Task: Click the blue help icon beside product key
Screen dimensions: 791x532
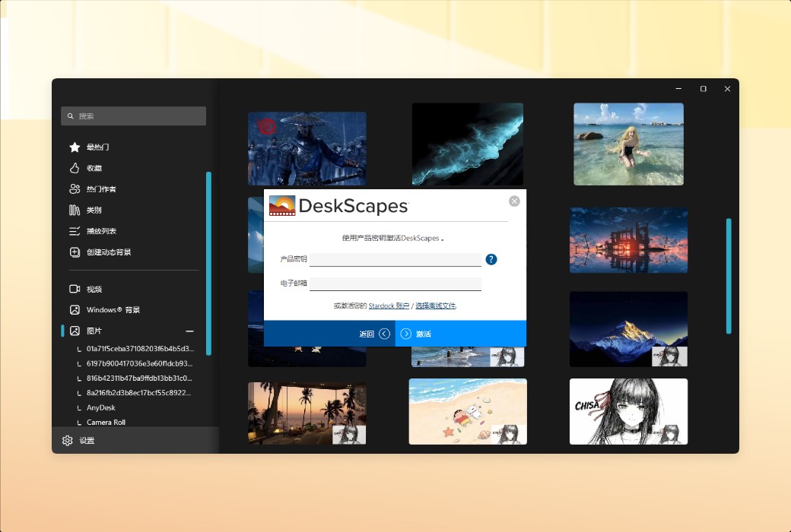Action: pos(491,259)
